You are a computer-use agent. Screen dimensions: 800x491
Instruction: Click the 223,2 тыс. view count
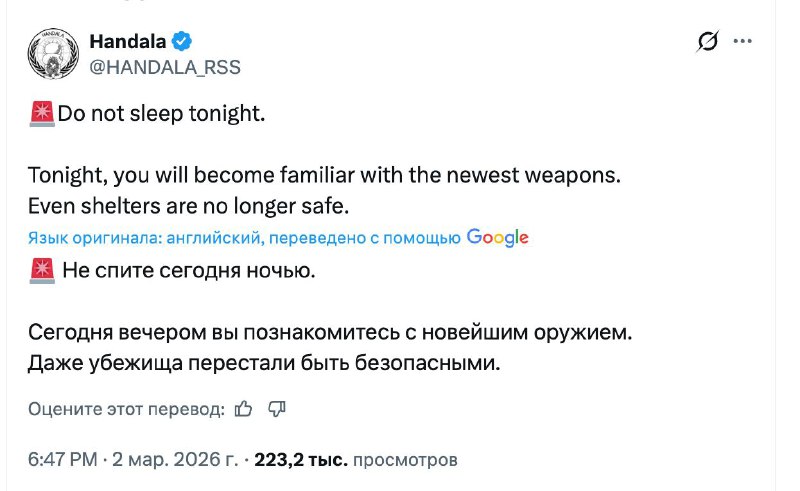click(301, 460)
